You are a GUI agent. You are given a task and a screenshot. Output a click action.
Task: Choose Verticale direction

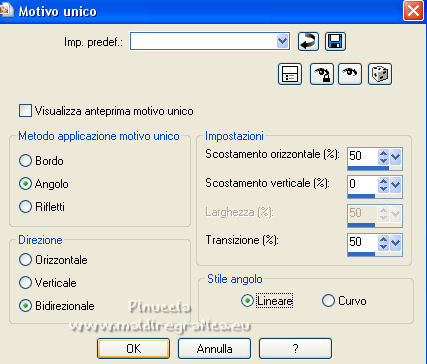[x=25, y=283]
